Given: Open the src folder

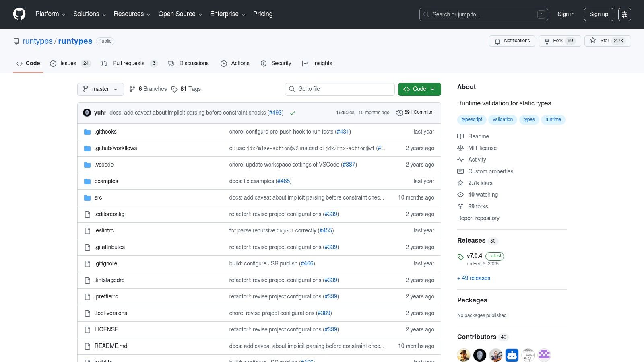Looking at the screenshot, I should (x=98, y=198).
